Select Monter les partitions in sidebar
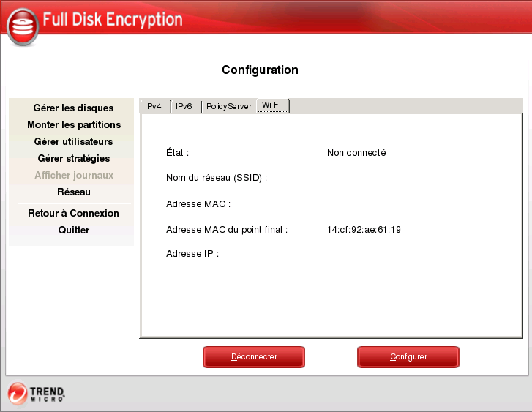Screen dimensions: 532x412 [x=74, y=125]
